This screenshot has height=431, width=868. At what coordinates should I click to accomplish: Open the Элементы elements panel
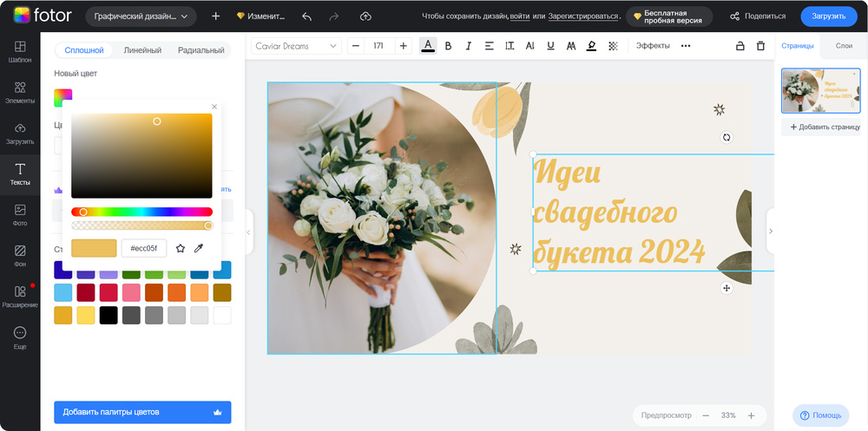(x=20, y=93)
